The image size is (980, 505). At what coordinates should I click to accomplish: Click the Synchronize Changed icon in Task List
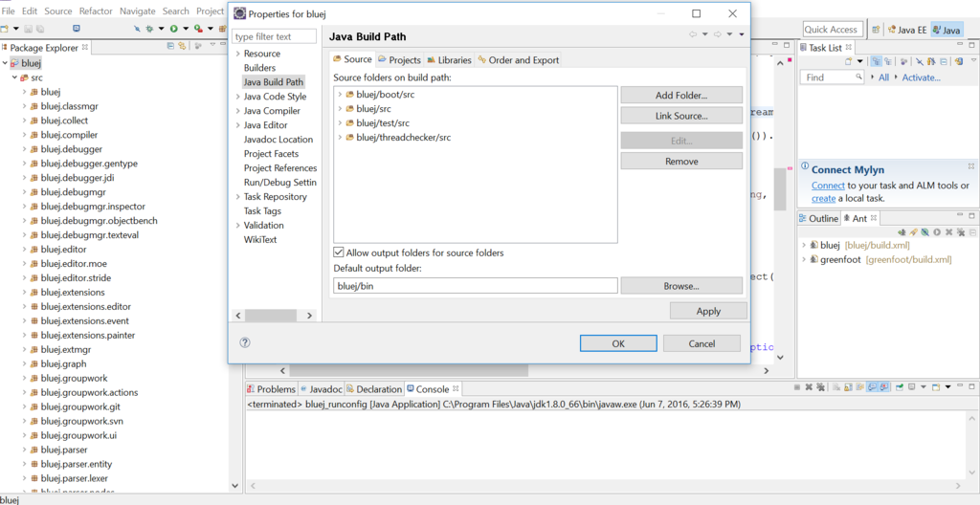coord(959,61)
